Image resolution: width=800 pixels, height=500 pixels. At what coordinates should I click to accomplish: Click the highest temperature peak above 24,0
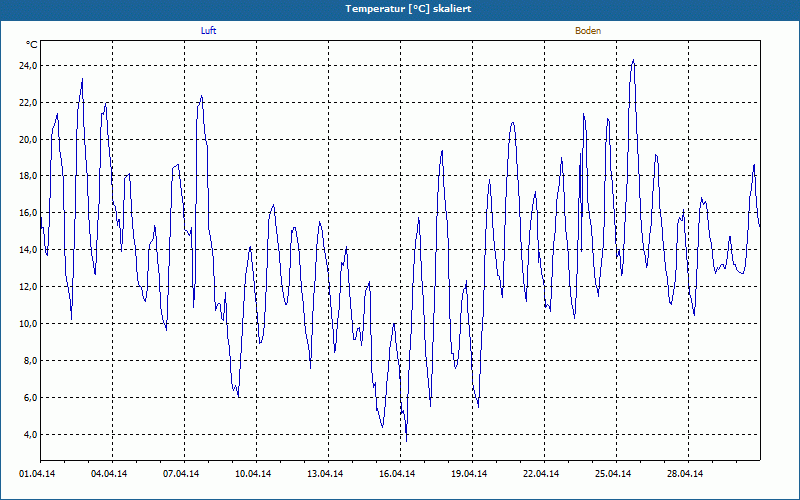point(633,60)
